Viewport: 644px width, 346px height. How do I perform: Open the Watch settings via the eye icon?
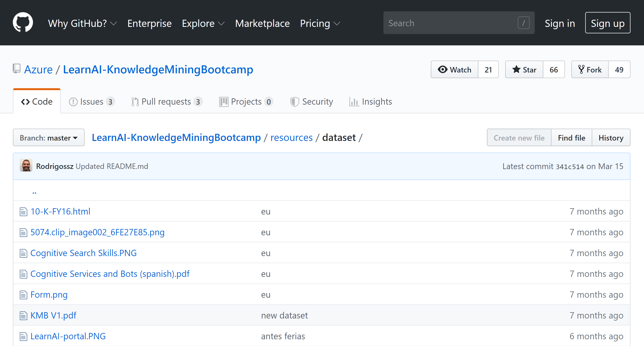tap(443, 70)
